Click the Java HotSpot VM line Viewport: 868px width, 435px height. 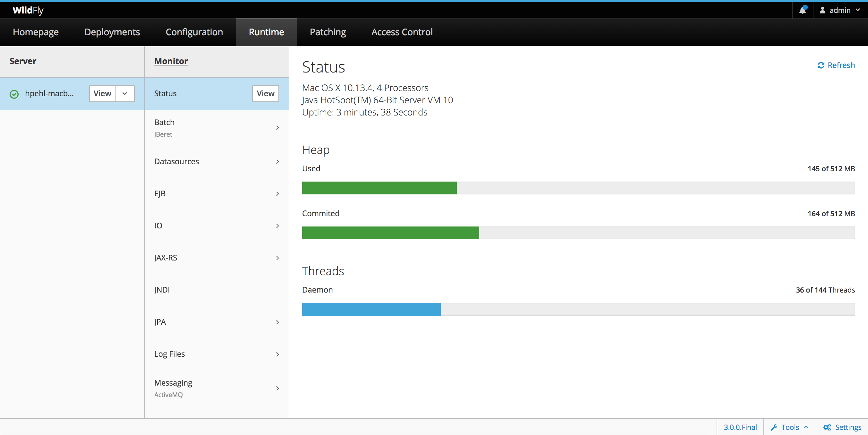click(x=378, y=100)
